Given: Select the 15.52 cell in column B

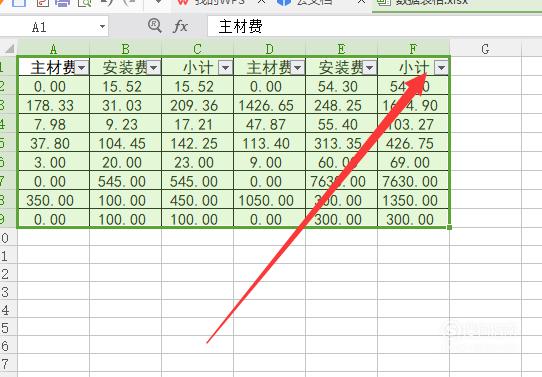Looking at the screenshot, I should click(125, 86).
